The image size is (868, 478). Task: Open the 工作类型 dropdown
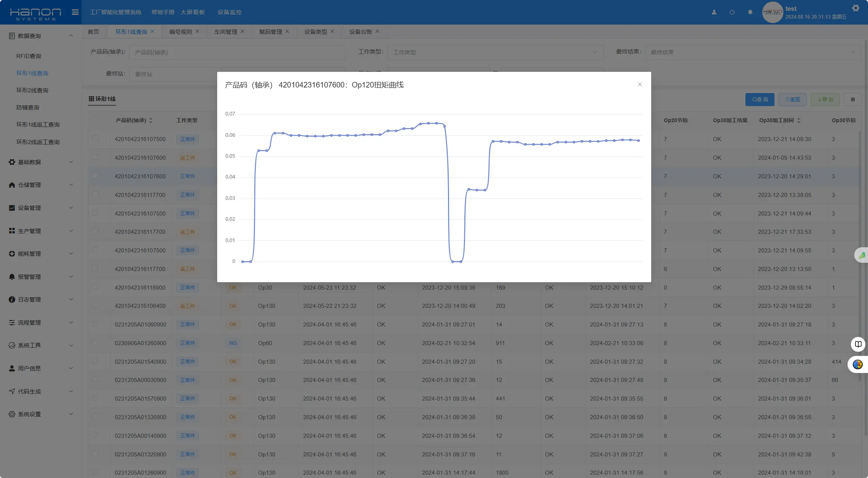click(495, 52)
